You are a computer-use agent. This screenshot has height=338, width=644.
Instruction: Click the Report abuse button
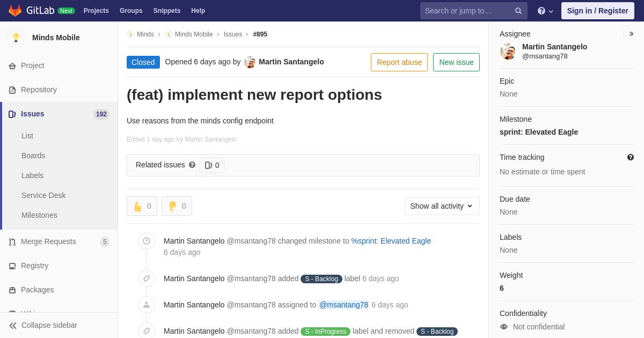399,62
